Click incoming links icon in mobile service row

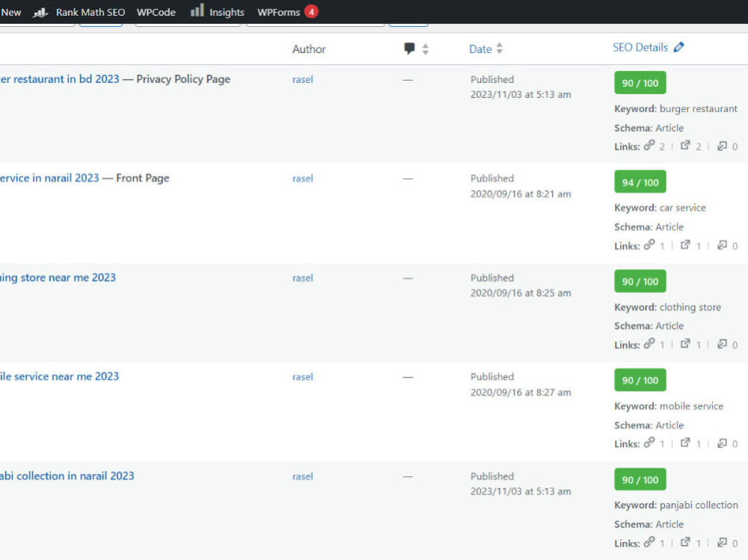pos(722,443)
